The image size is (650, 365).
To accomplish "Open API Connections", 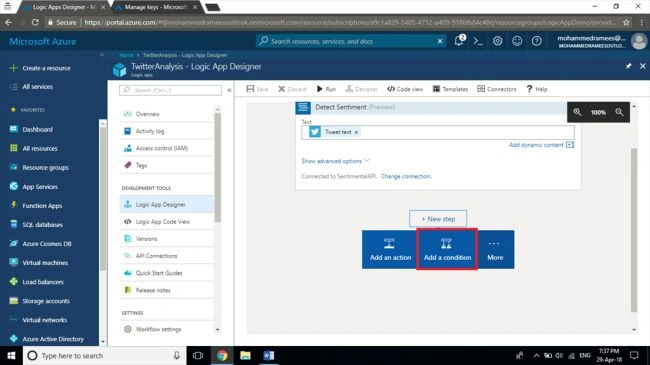I will pos(167,256).
